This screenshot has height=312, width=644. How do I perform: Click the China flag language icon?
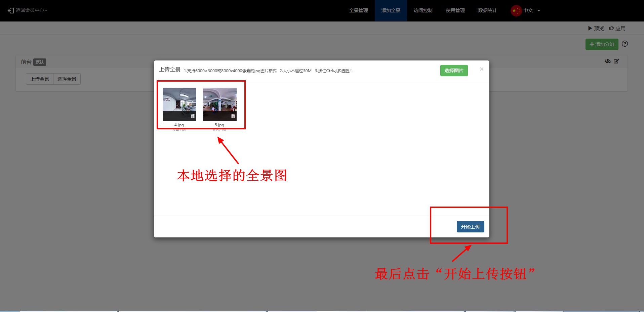click(x=516, y=11)
